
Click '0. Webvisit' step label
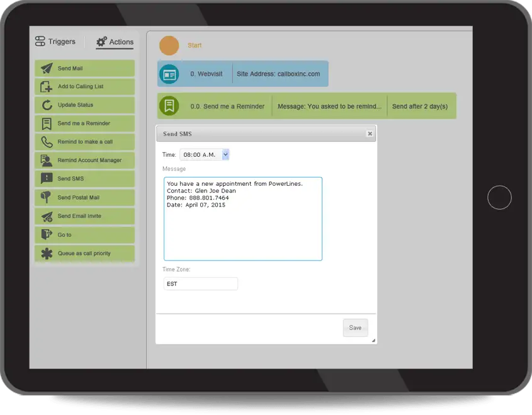(207, 74)
